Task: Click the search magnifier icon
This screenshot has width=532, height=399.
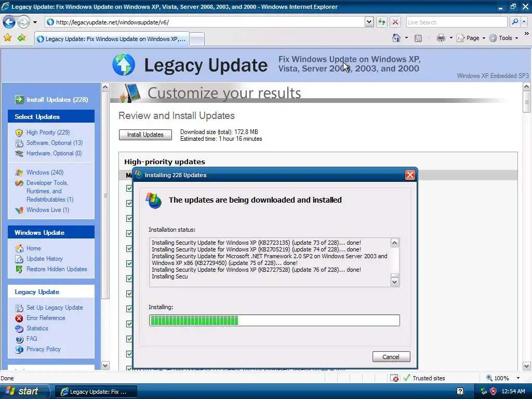Action: coord(515,22)
